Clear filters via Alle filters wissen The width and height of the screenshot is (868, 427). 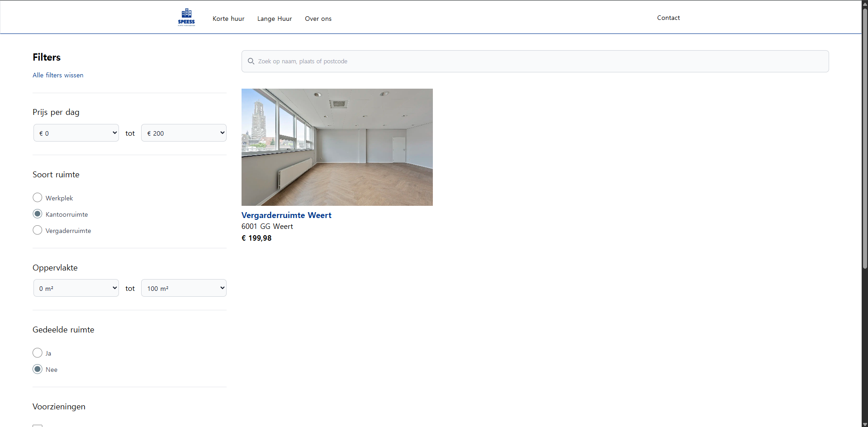click(x=58, y=75)
